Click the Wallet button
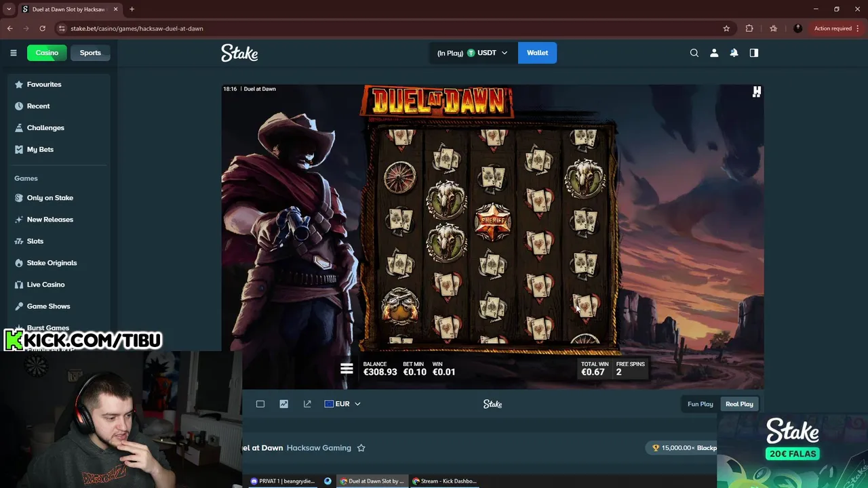This screenshot has height=488, width=868. point(537,53)
